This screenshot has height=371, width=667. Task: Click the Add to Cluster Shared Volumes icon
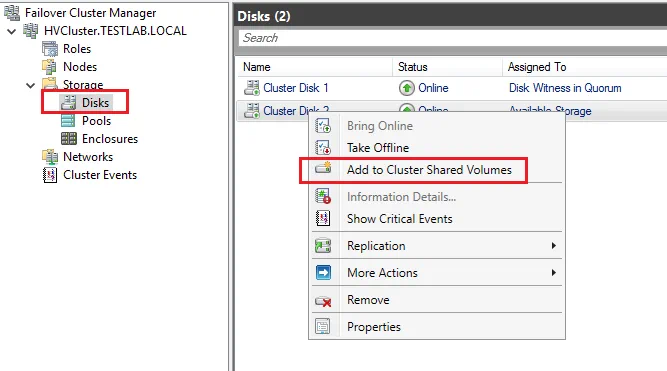tap(323, 168)
